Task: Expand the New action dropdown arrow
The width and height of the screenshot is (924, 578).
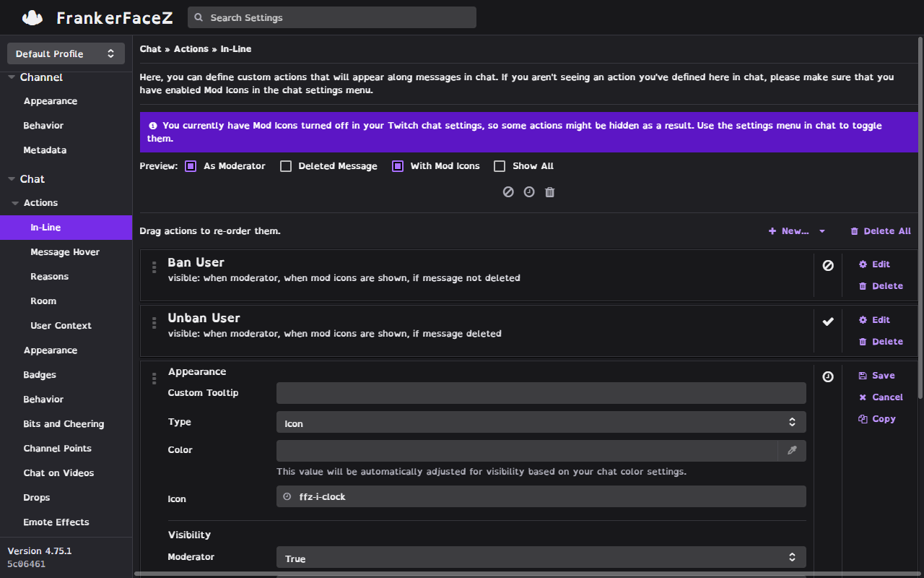Action: click(x=822, y=231)
